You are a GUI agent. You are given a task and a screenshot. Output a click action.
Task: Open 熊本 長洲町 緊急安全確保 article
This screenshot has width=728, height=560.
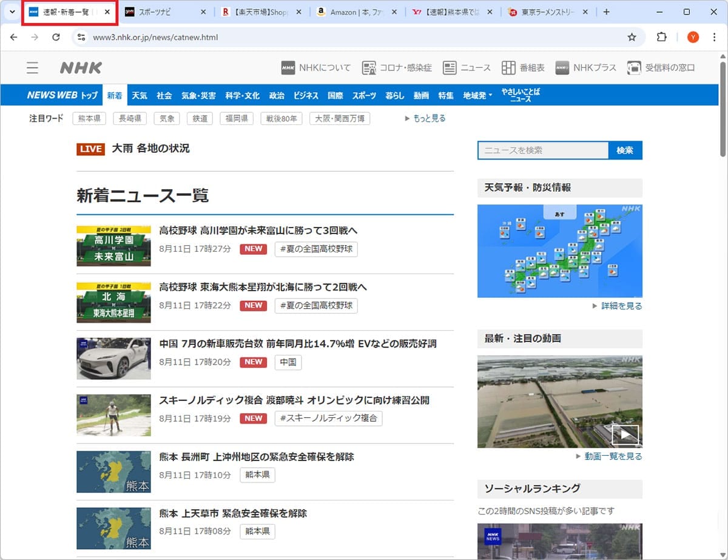coord(257,456)
